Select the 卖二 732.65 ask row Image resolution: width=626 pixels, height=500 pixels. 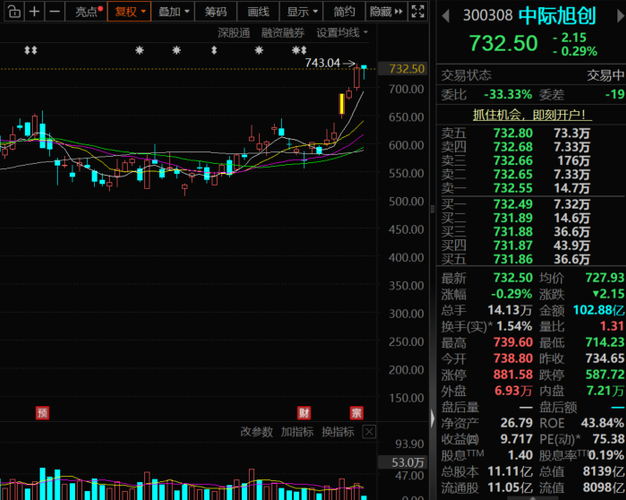click(x=531, y=175)
